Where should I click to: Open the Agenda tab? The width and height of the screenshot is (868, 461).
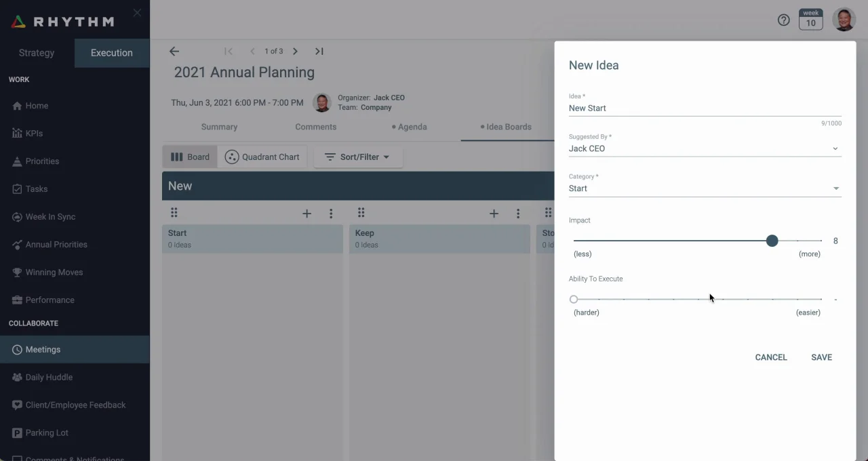coord(410,127)
